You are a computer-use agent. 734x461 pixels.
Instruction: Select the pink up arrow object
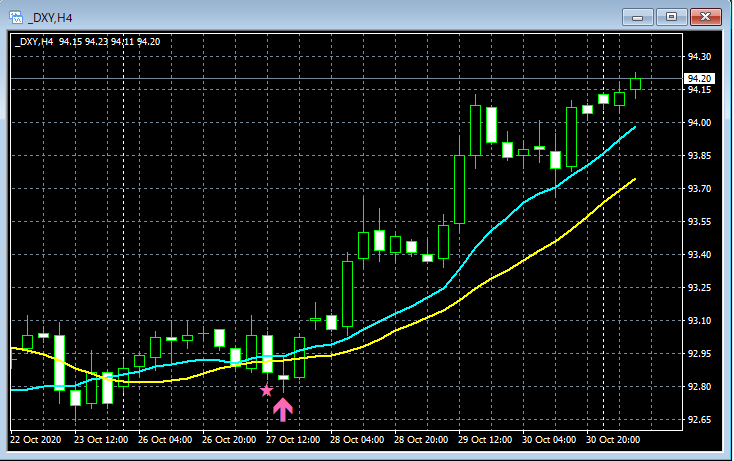pos(283,410)
